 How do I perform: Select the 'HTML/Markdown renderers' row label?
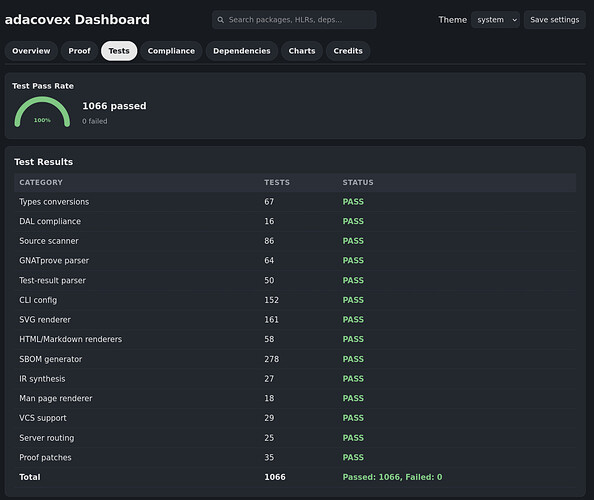[71, 339]
